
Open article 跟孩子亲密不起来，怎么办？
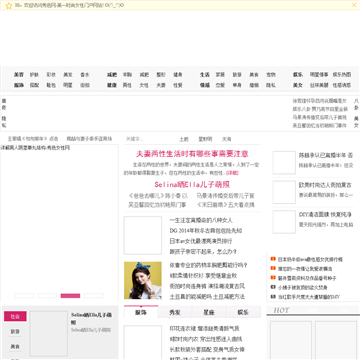[x=203, y=251]
